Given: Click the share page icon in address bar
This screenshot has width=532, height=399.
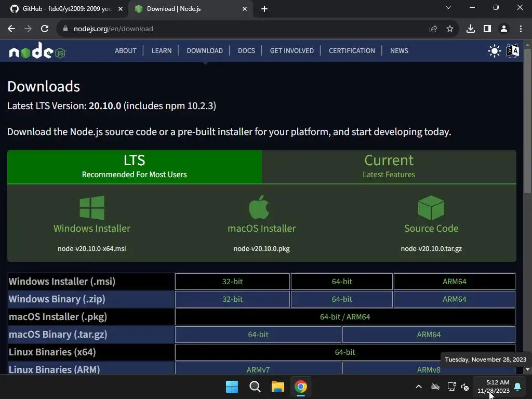Looking at the screenshot, I should coord(433,29).
